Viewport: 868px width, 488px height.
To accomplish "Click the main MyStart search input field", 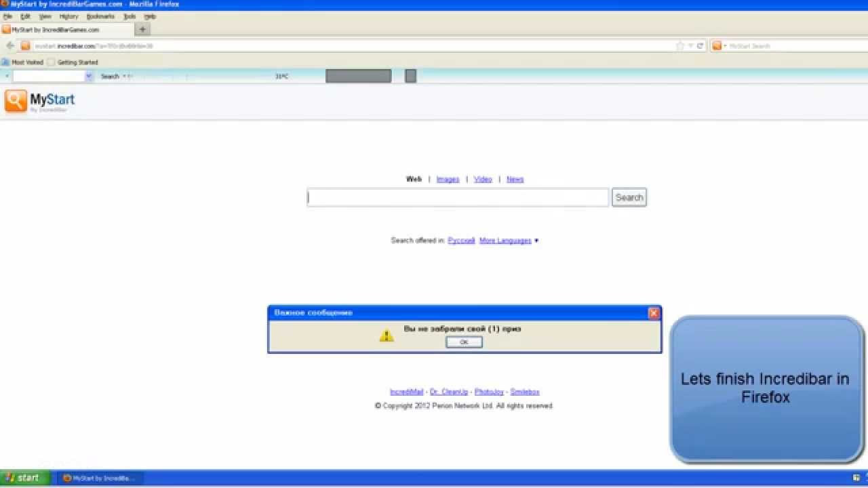I will coord(458,197).
